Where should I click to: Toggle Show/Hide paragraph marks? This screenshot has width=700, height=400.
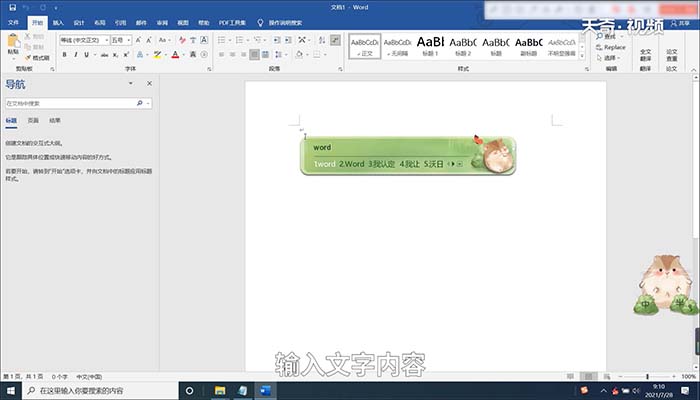pos(335,40)
